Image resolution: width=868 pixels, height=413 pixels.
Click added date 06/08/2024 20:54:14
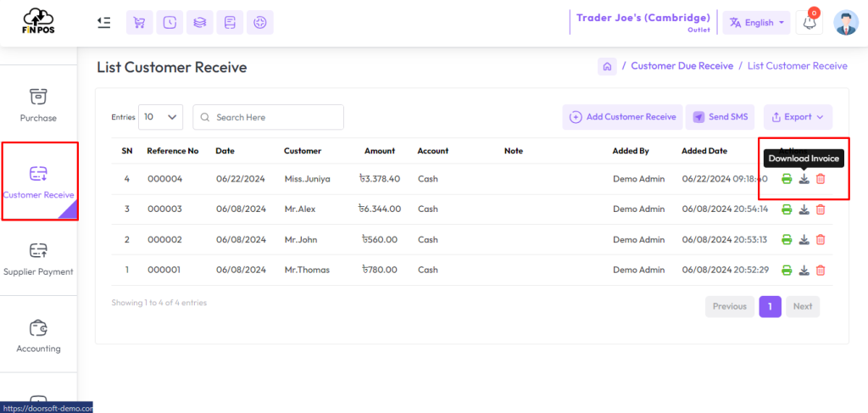pyautogui.click(x=725, y=209)
